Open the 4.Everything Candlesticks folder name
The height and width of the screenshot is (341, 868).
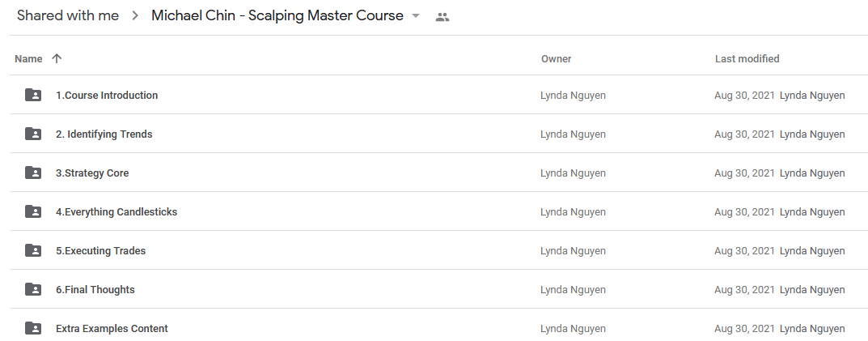[x=116, y=211]
